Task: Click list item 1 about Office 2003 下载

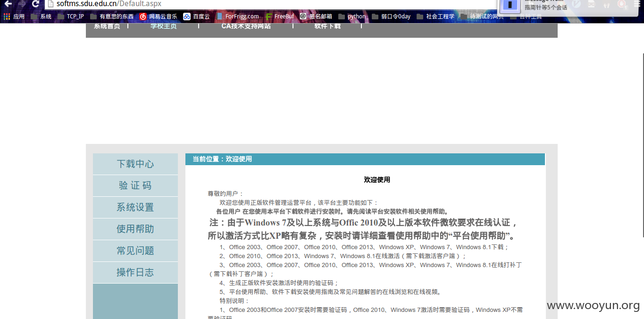Action: (x=364, y=247)
